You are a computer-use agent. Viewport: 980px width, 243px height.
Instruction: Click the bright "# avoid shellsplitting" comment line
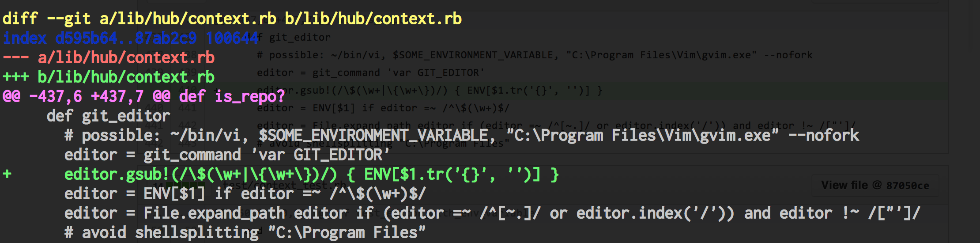[245, 232]
